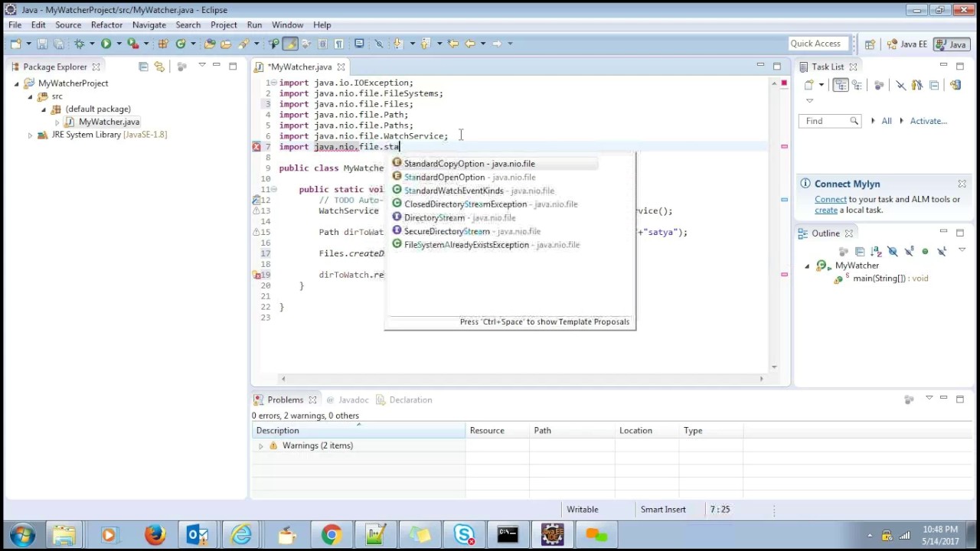
Task: Click the error marker on line 7
Action: tap(256, 146)
